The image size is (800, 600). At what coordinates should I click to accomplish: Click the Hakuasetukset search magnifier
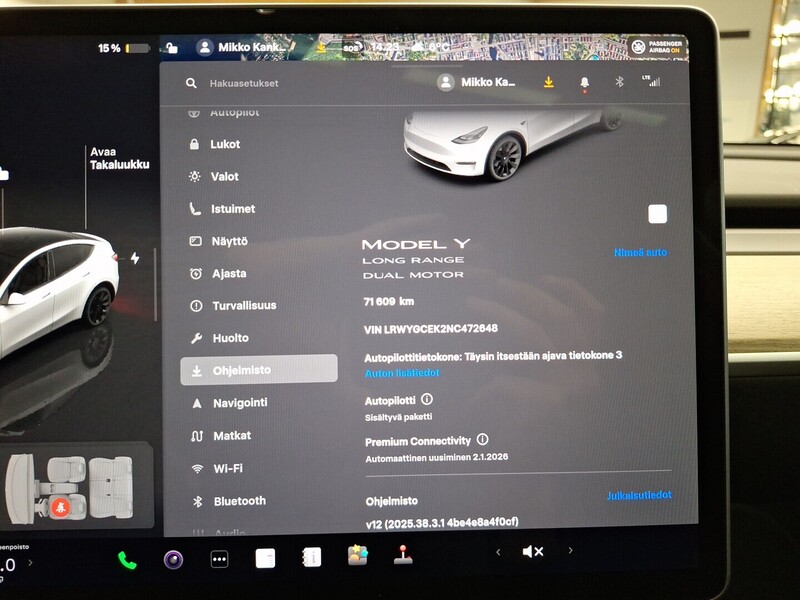pyautogui.click(x=190, y=83)
